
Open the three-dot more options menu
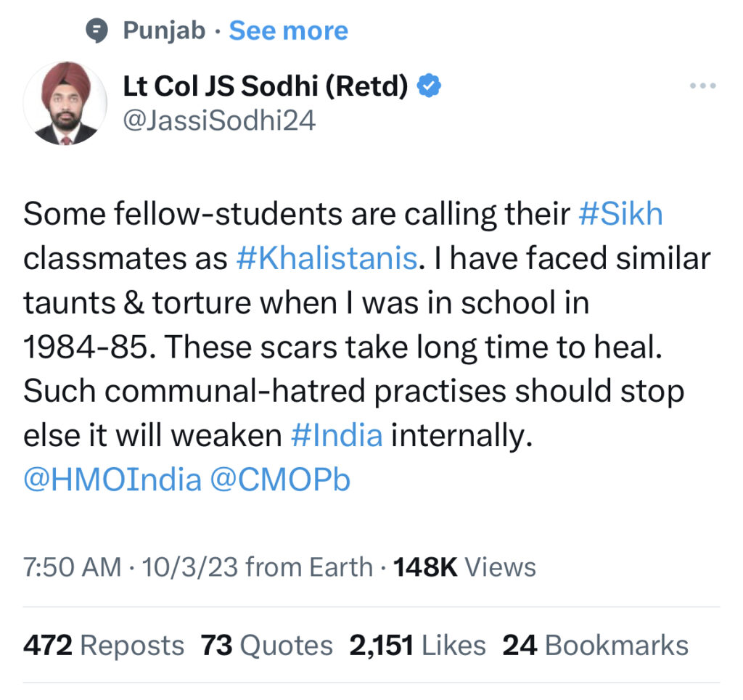(702, 86)
